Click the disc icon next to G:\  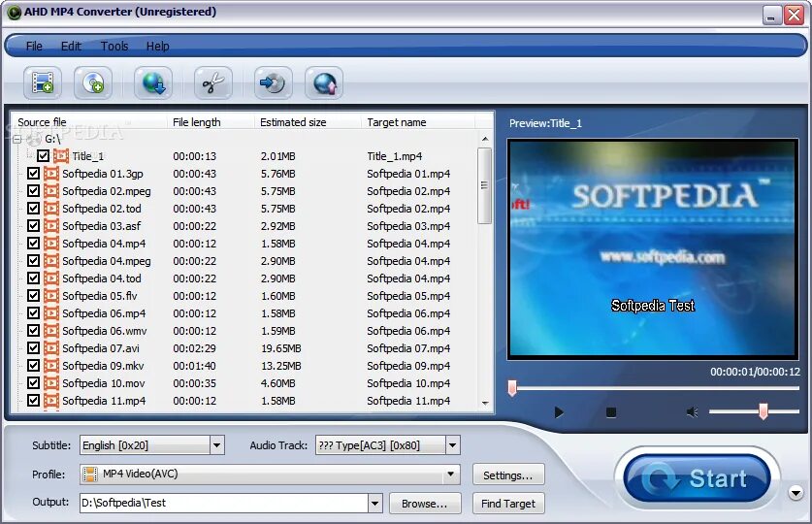34,139
